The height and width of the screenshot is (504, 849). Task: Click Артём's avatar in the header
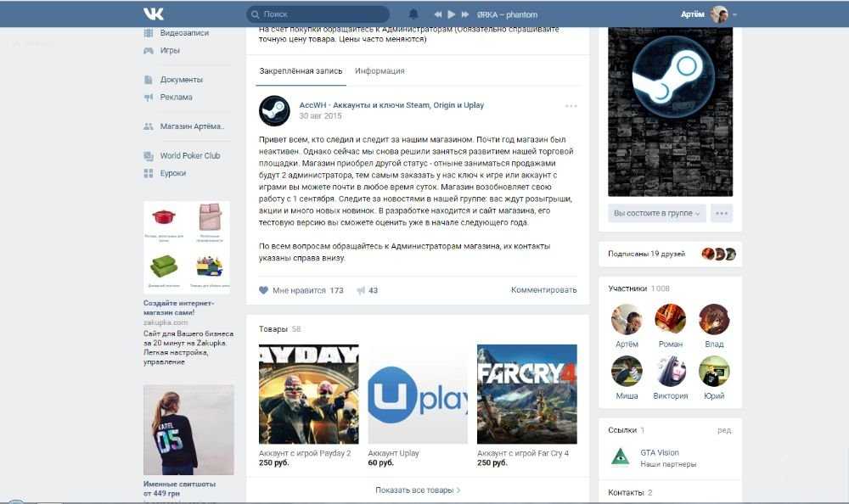[719, 14]
